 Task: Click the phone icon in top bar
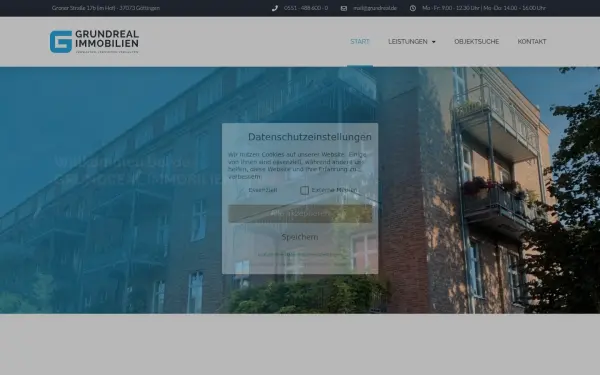[275, 8]
